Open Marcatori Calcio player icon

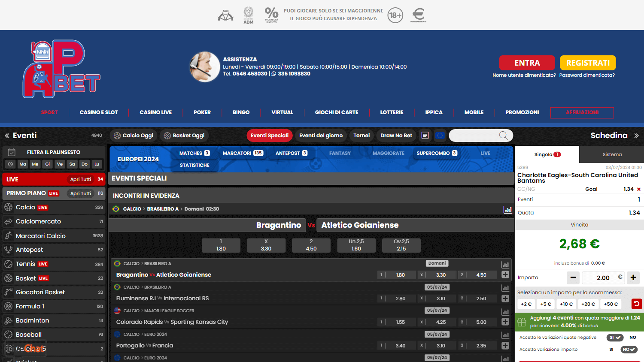[8, 235]
